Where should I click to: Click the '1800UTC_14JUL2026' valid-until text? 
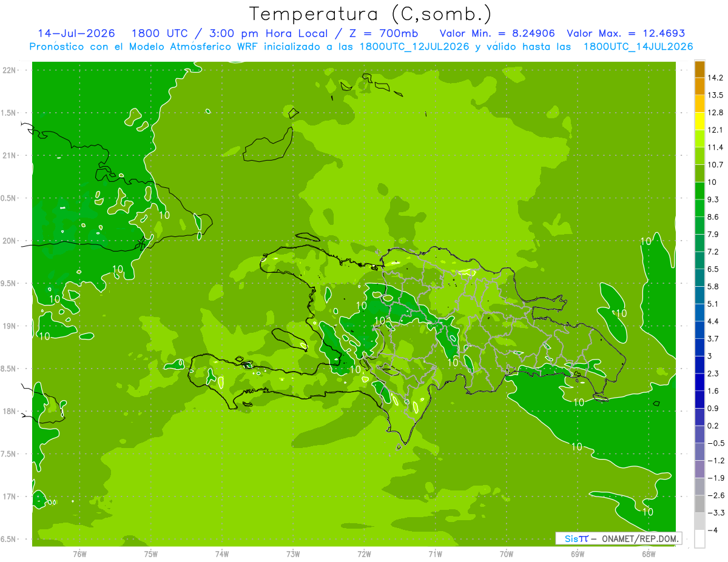(638, 47)
